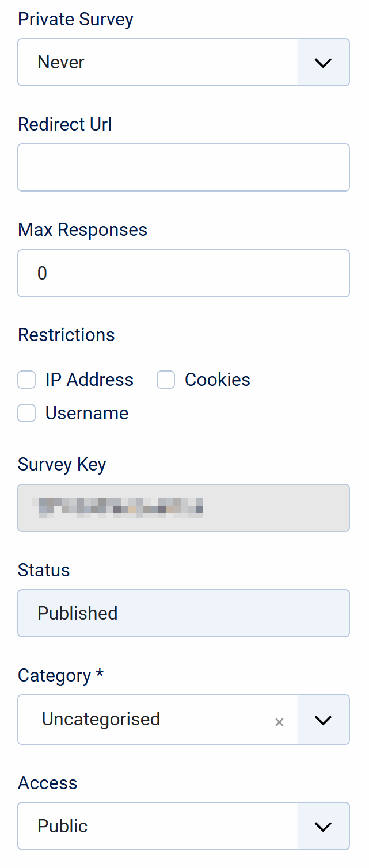Viewport: 369px width, 868px height.
Task: Click the Published status field
Action: click(x=183, y=613)
